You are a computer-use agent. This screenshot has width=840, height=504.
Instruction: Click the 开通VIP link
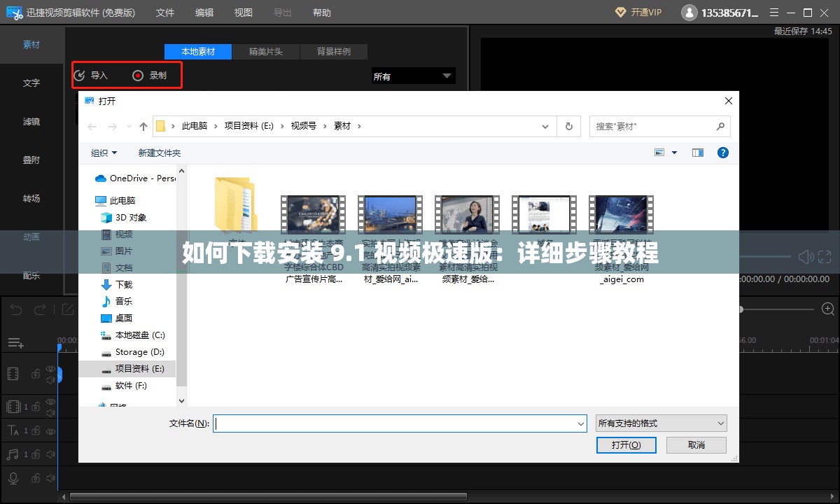[x=645, y=13]
